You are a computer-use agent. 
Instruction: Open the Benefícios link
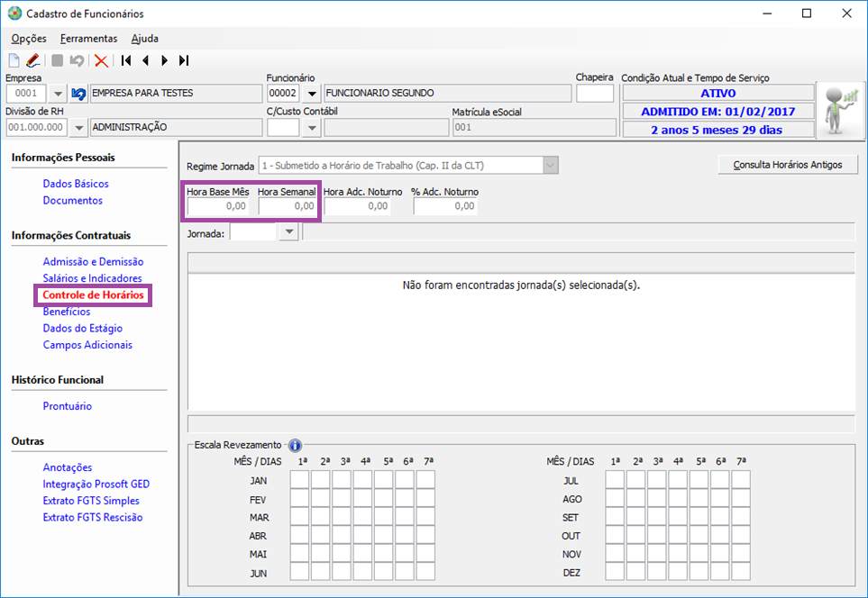67,312
